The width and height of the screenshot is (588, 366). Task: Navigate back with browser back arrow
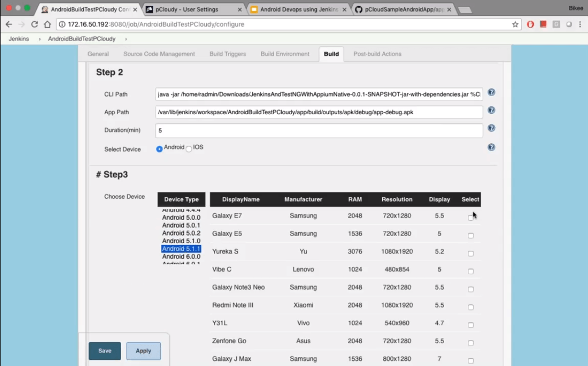tap(9, 24)
